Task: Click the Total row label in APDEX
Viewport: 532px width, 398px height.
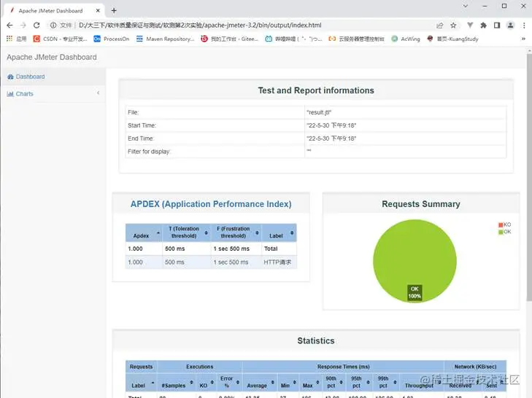Action: [x=271, y=249]
